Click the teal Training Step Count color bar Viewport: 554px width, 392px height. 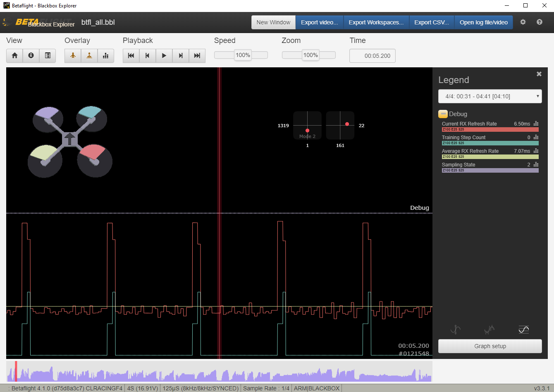(490, 143)
